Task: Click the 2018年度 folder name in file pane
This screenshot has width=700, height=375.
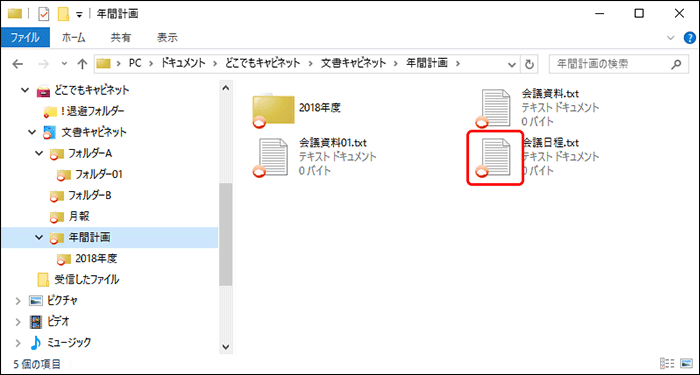Action: tap(320, 108)
